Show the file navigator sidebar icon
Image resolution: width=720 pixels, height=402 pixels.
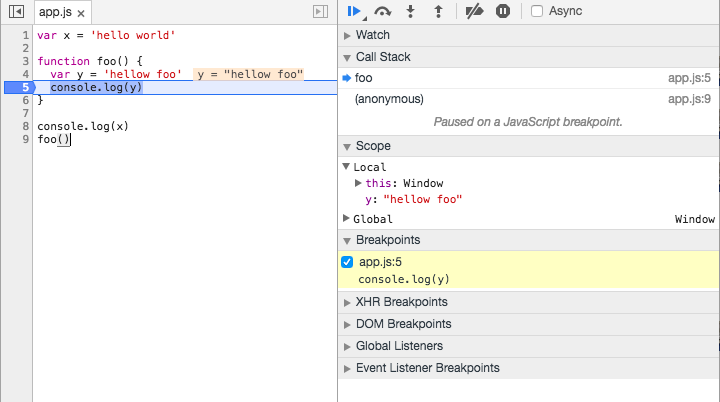pos(16,12)
